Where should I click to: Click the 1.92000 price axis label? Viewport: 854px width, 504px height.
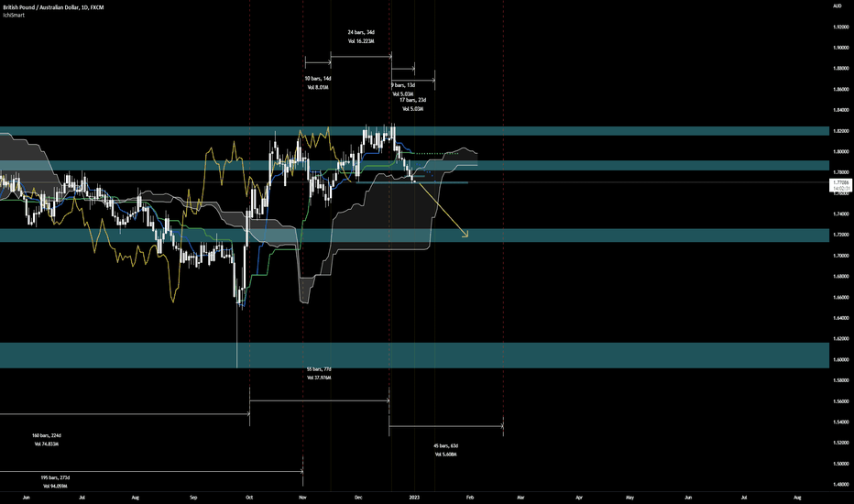(x=840, y=27)
